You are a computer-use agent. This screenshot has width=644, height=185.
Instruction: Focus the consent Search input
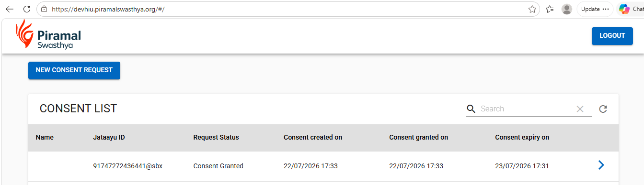coord(526,109)
